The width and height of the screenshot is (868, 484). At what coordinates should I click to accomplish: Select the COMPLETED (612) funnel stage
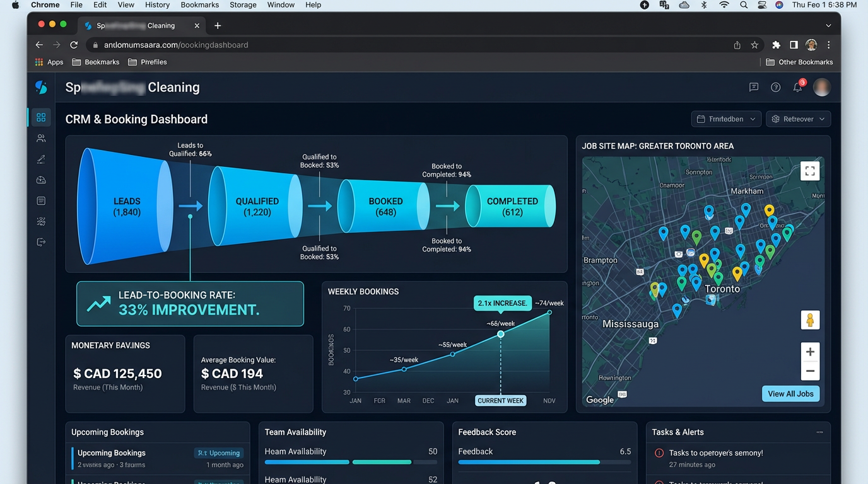coord(512,206)
